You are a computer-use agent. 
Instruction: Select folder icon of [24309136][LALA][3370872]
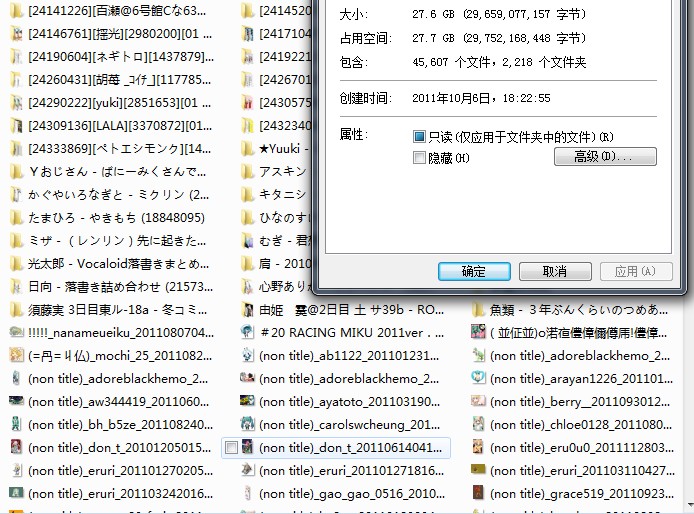point(16,126)
